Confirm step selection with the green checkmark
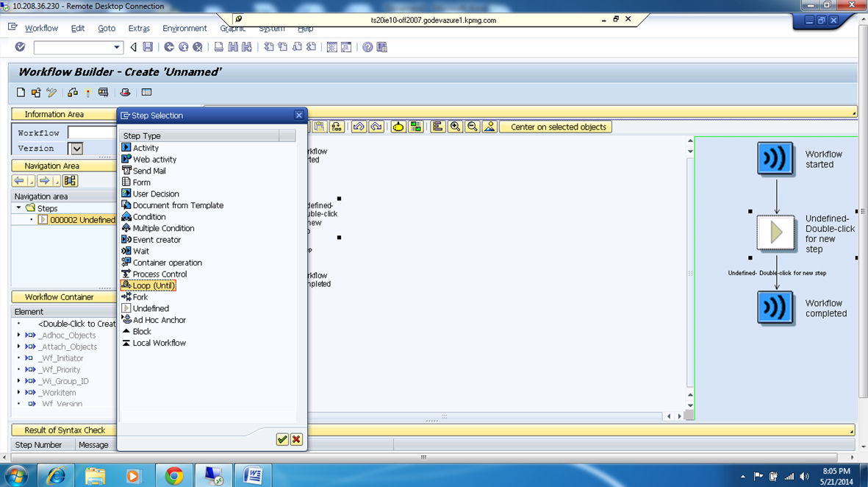 pyautogui.click(x=281, y=439)
